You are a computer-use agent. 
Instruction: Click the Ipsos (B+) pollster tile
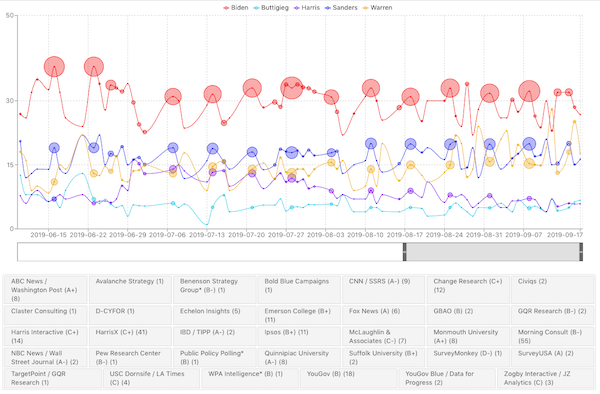[299, 336]
